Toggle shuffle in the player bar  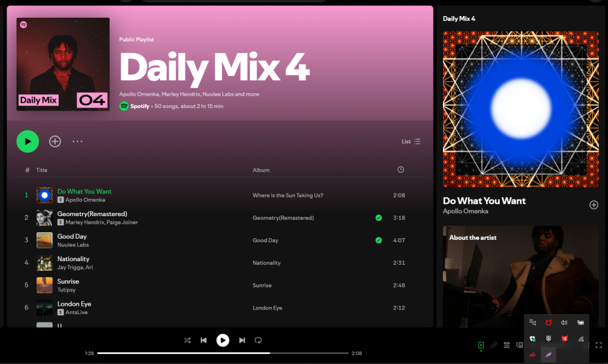[x=187, y=340]
